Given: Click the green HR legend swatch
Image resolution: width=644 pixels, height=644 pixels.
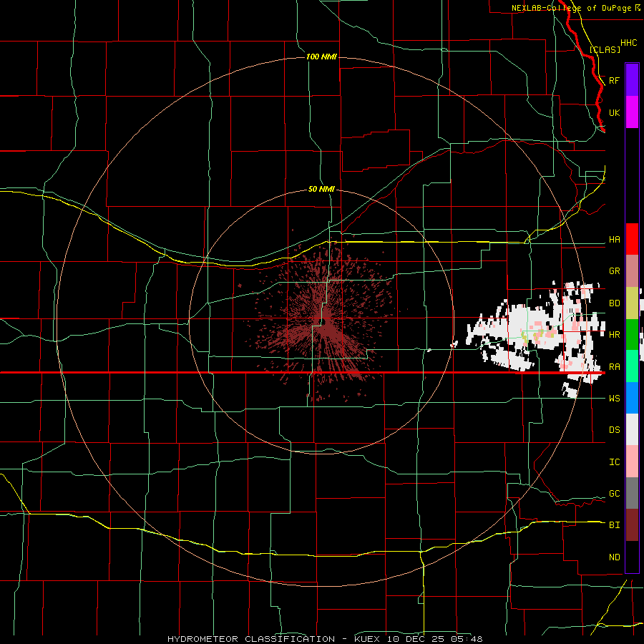Looking at the screenshot, I should (x=632, y=334).
